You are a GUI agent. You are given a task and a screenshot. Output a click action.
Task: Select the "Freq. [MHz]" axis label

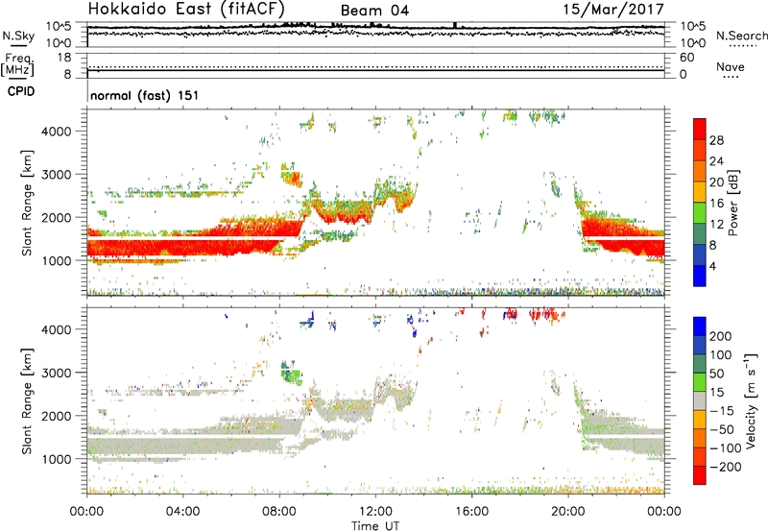[x=17, y=64]
